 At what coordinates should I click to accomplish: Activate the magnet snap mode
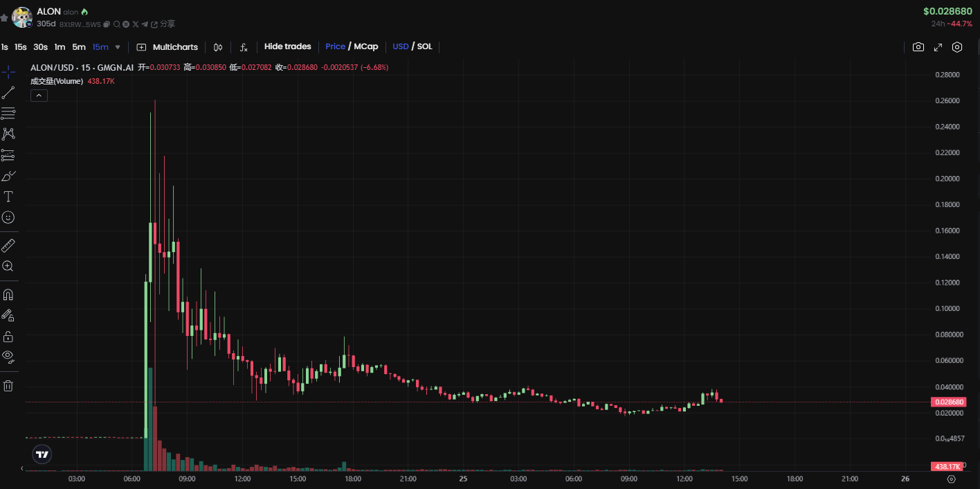(8, 294)
